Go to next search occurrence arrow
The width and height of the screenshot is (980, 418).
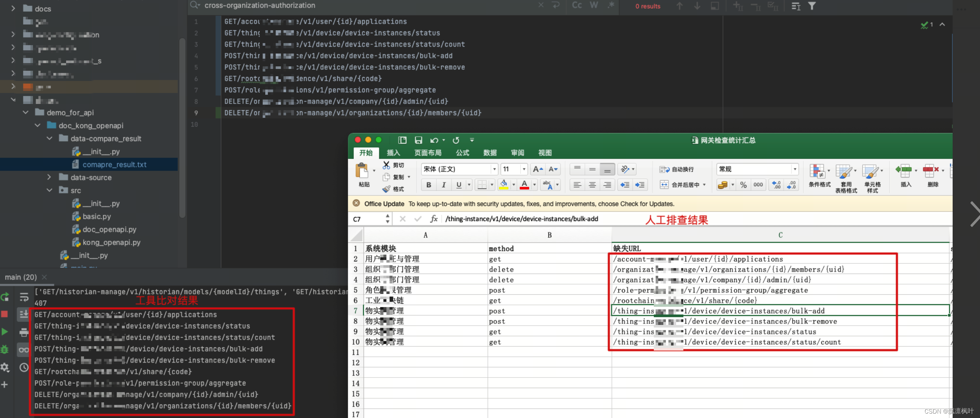click(x=697, y=6)
